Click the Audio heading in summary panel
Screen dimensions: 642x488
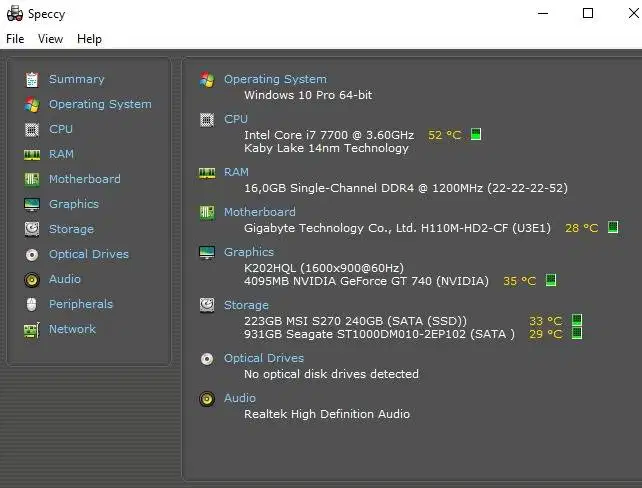click(240, 398)
